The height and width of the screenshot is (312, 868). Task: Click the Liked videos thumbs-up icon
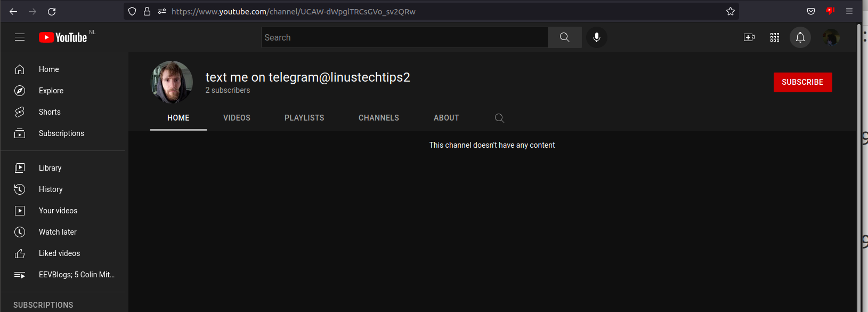tap(20, 253)
